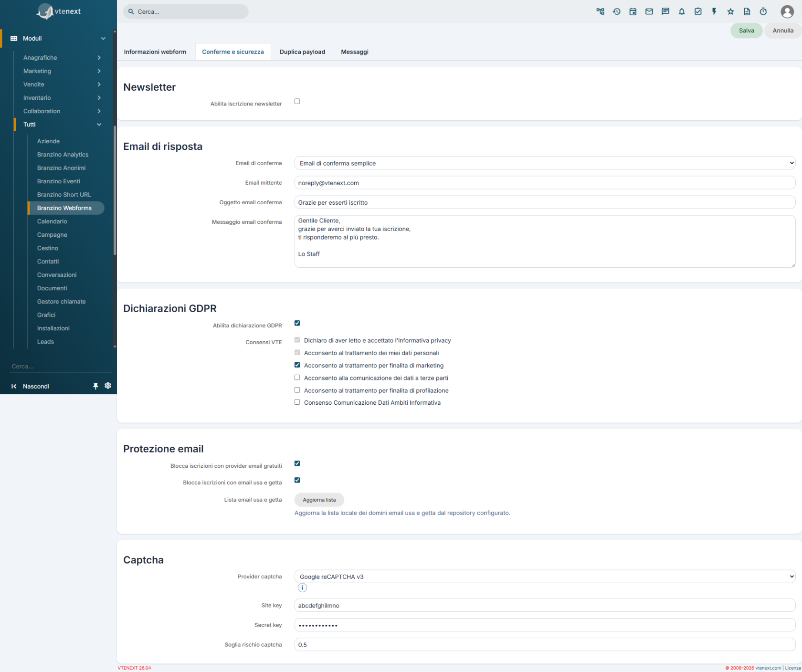Uncheck consent for finalità di marketing
Screen dimensions: 802x672
pyautogui.click(x=297, y=365)
